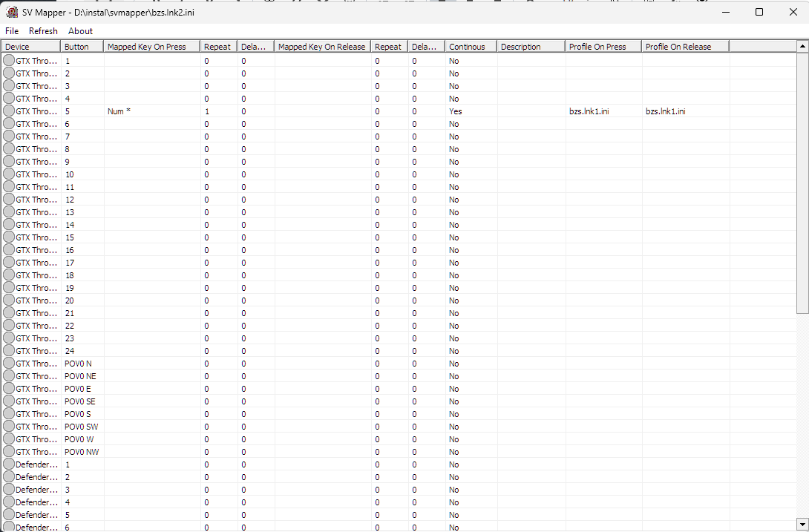Select button number 11 cell
This screenshot has width=809, height=532.
coord(69,187)
